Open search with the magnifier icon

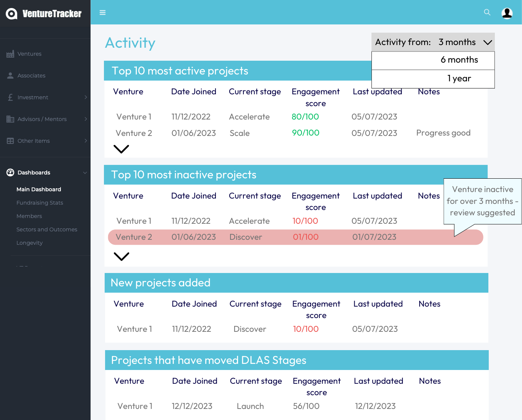487,12
